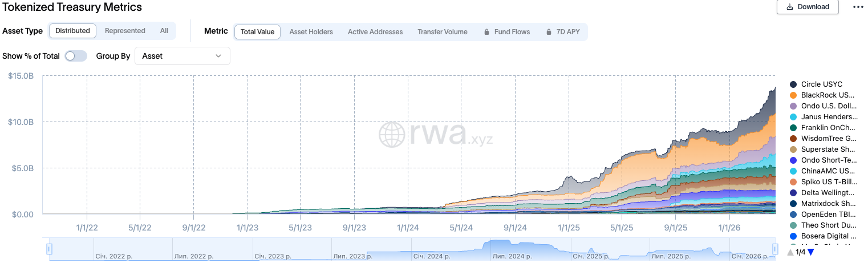Toggle WisdomTree series legend marker
Viewport: 868px width, 271px height.
point(793,139)
